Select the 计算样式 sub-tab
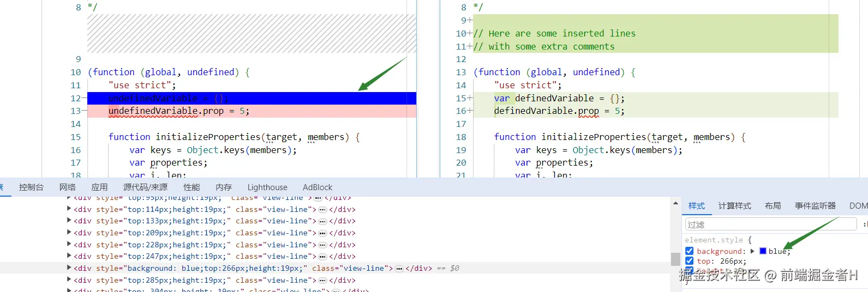Screen dimensions: 868x292 (x=735, y=205)
